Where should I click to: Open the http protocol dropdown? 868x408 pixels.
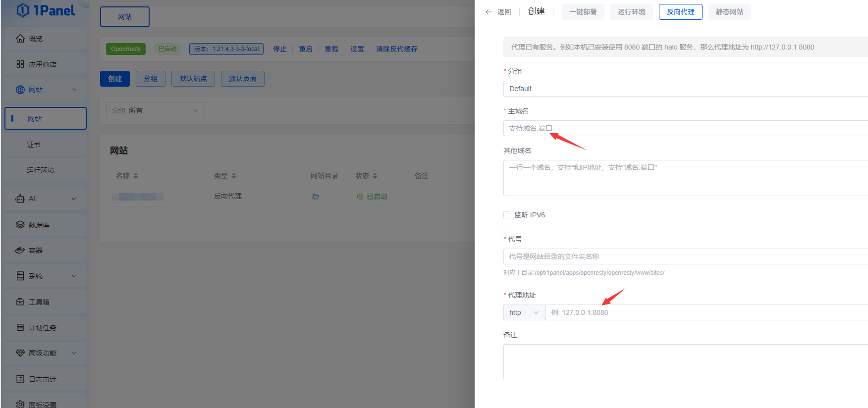(524, 312)
